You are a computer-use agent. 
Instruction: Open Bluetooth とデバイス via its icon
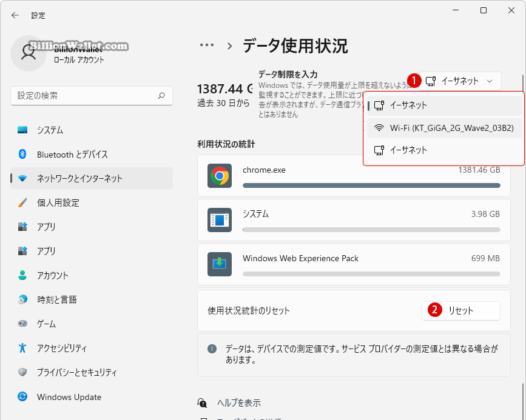(x=22, y=154)
